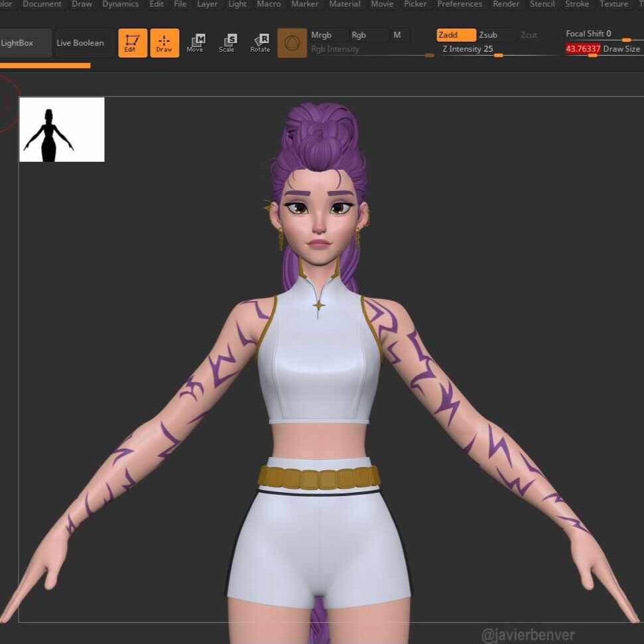The width and height of the screenshot is (644, 644).
Task: Enable Zsub sculpt mode
Action: (x=495, y=35)
